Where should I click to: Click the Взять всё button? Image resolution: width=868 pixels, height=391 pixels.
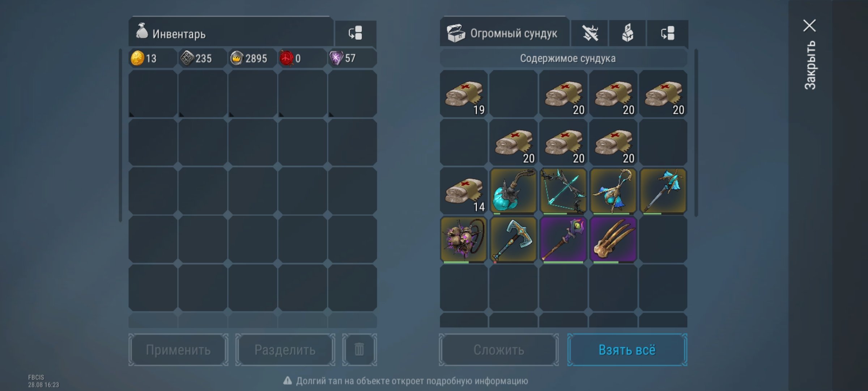[x=627, y=350]
